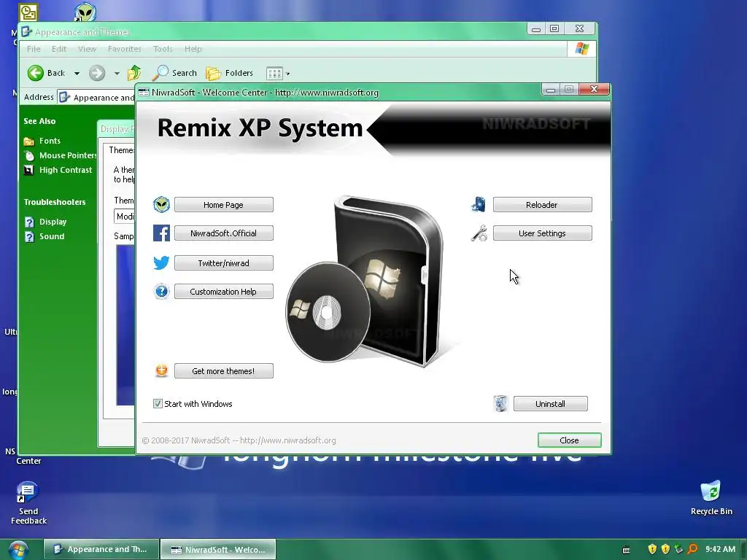
Task: Click the Close button in Welcome Center
Action: click(569, 440)
